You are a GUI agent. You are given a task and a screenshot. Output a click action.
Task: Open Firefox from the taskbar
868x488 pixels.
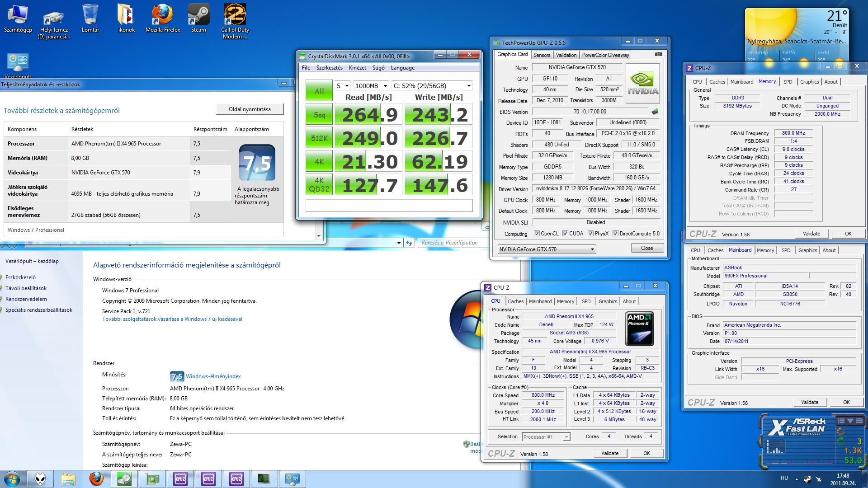tap(96, 479)
